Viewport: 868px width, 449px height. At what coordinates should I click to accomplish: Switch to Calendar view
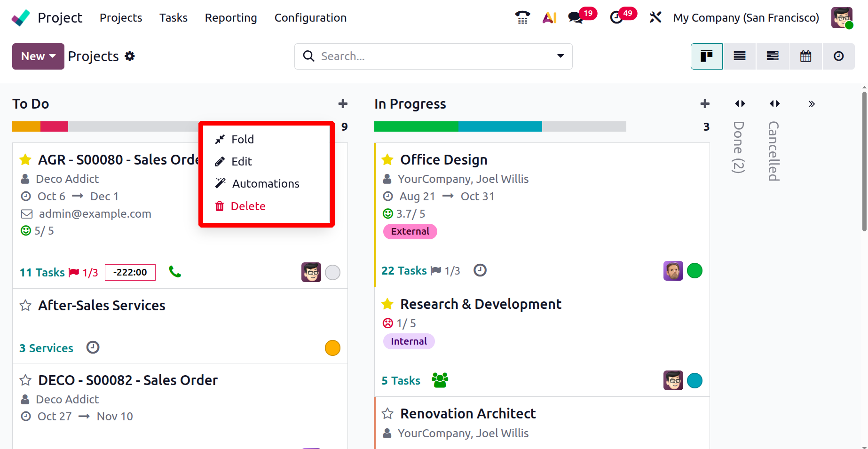805,56
